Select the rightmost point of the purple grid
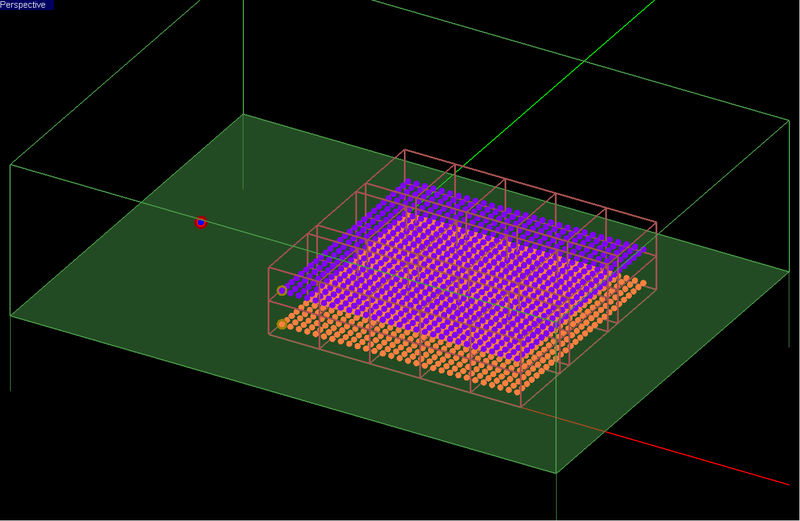The image size is (800, 521). coord(642,249)
